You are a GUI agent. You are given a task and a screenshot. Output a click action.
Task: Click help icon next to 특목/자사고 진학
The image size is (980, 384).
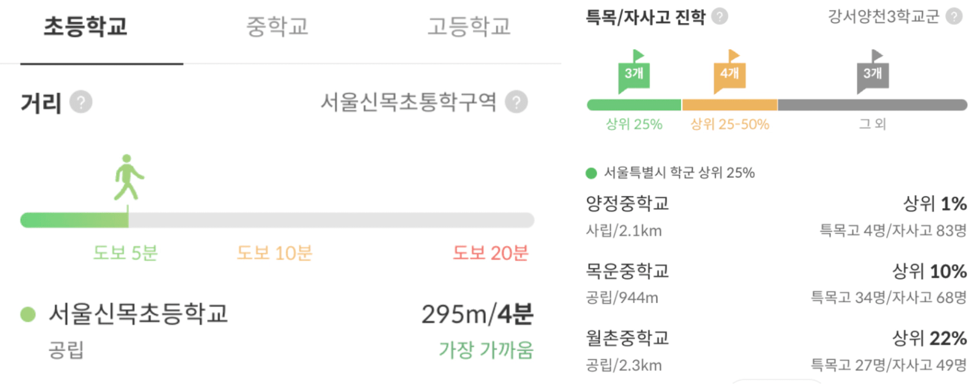719,16
